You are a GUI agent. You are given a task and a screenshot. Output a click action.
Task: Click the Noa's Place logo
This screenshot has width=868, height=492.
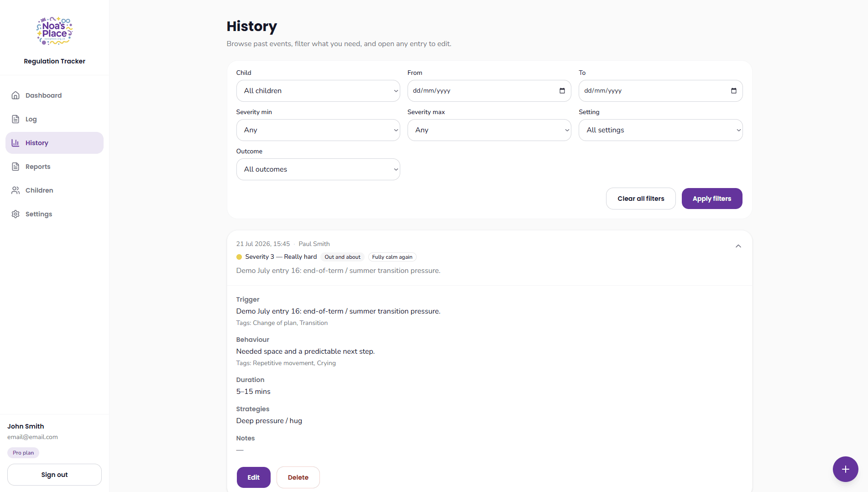(x=54, y=31)
